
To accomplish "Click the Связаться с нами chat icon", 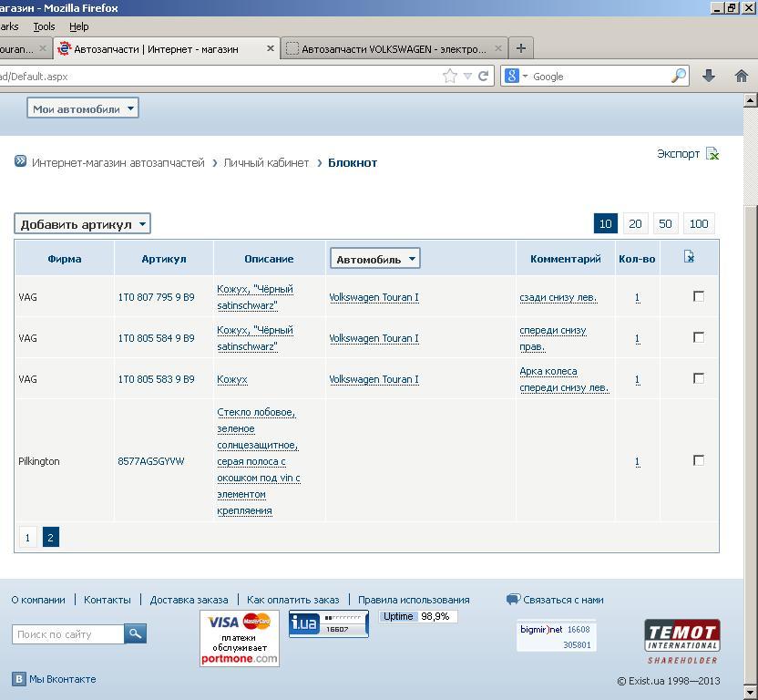I will pyautogui.click(x=513, y=600).
